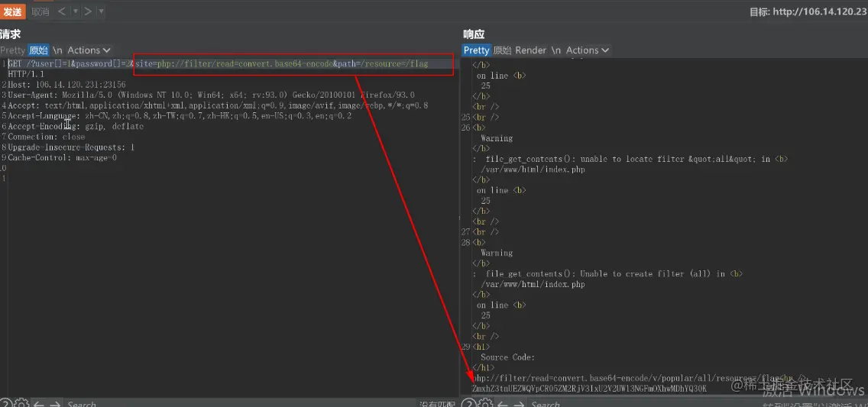Click the 响应 response panel heading
This screenshot has width=868, height=407.
474,34
